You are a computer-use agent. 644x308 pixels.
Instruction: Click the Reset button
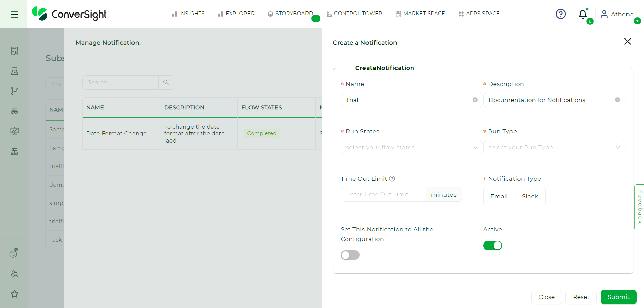(581, 297)
